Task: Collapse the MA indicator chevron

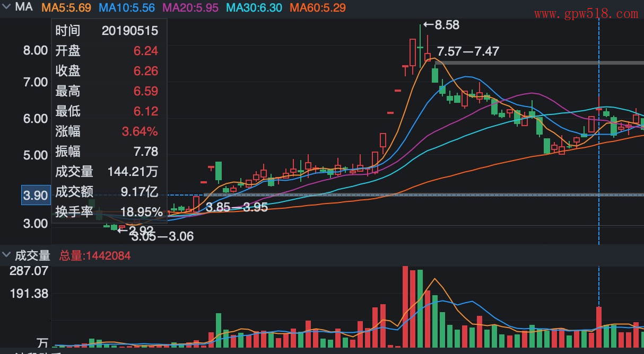Action: point(6,7)
